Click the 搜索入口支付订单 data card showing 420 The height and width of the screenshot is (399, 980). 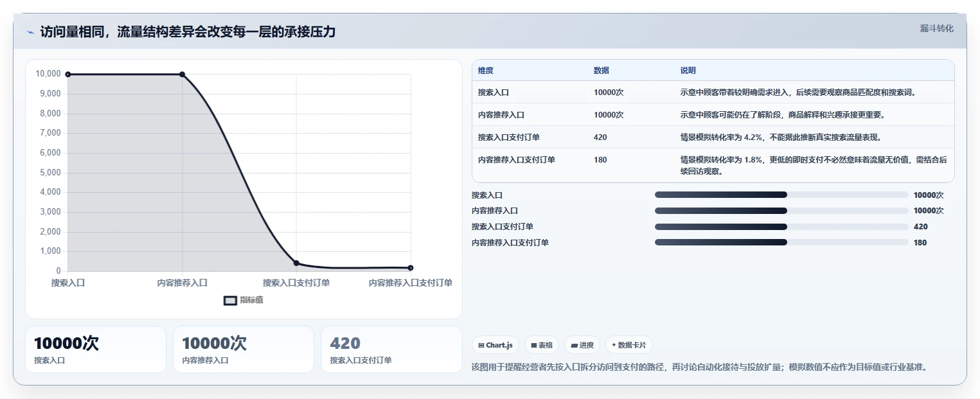pyautogui.click(x=391, y=350)
